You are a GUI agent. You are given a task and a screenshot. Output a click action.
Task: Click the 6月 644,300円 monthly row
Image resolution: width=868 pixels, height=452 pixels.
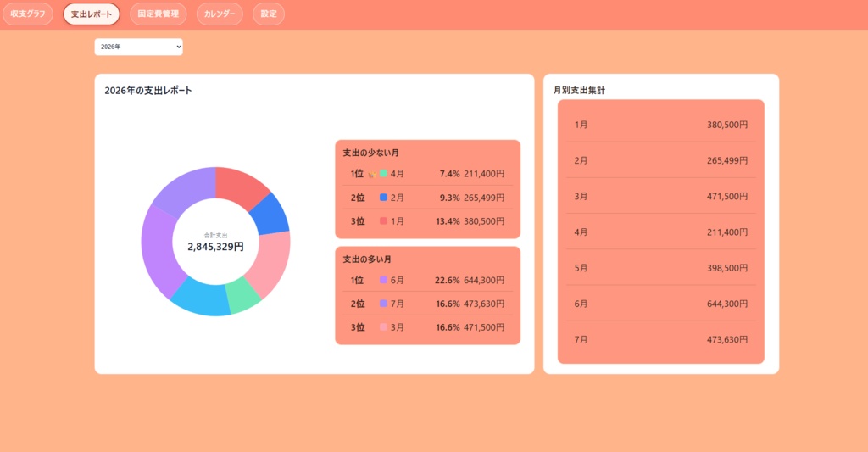pos(661,304)
